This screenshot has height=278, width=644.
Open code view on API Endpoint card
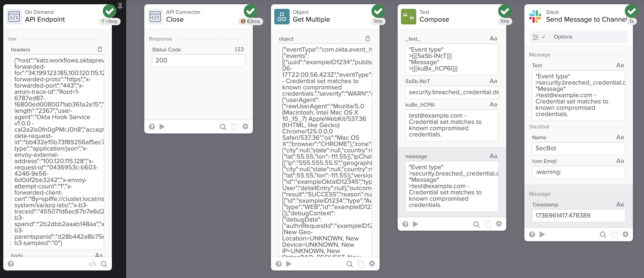point(92,264)
